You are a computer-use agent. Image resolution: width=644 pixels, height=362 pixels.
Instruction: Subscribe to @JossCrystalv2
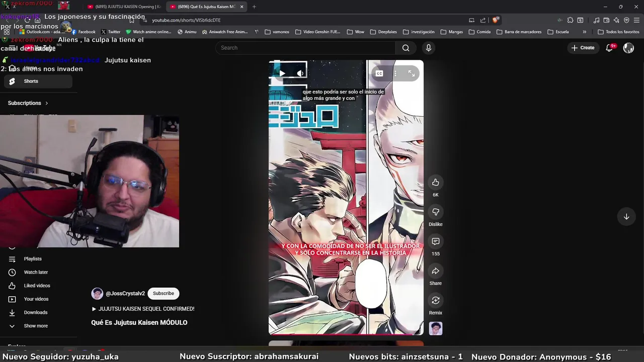pos(164,293)
